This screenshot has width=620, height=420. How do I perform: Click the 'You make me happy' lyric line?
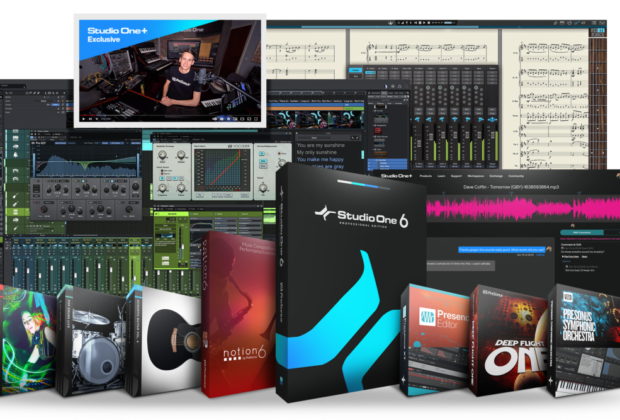[320, 159]
